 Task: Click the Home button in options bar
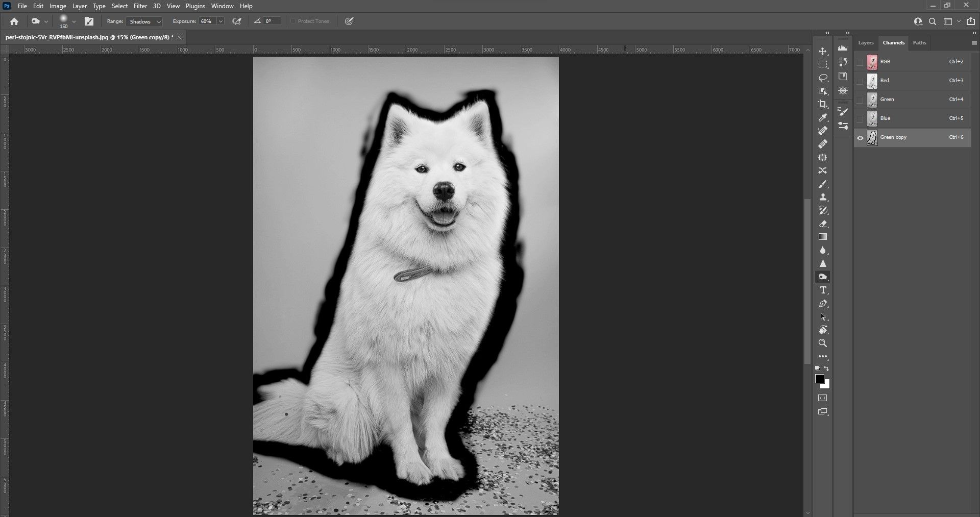[14, 21]
